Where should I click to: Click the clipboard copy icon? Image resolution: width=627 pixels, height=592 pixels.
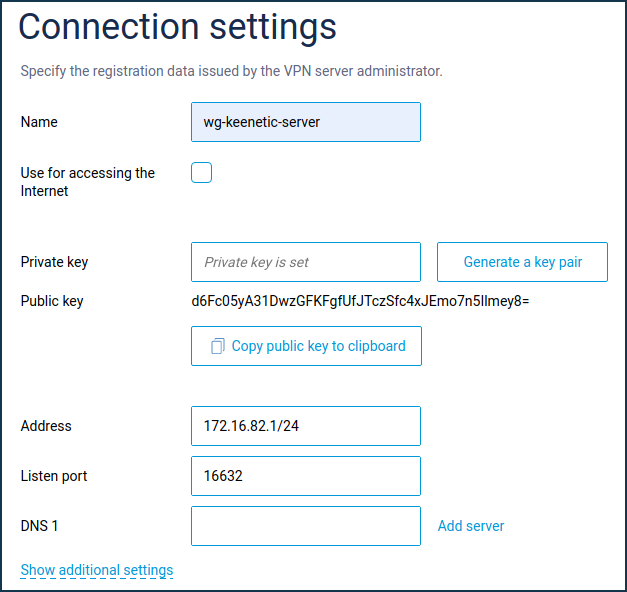[218, 346]
